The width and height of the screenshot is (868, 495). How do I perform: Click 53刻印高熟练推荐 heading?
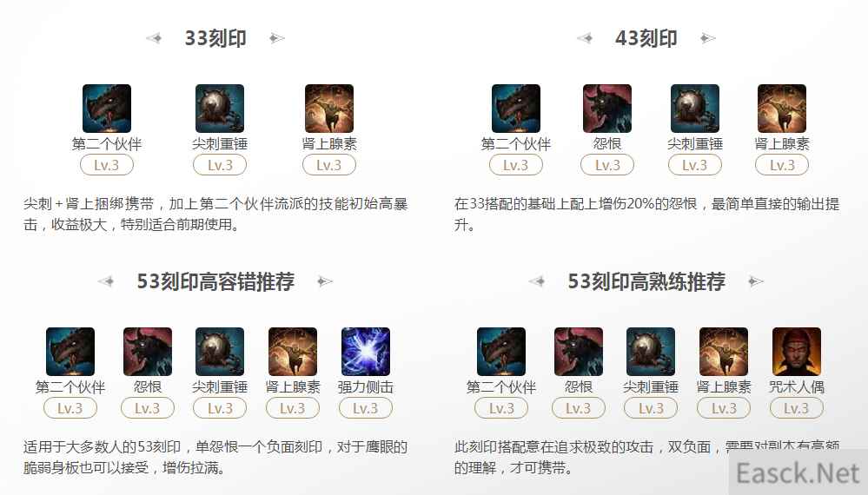(x=646, y=281)
